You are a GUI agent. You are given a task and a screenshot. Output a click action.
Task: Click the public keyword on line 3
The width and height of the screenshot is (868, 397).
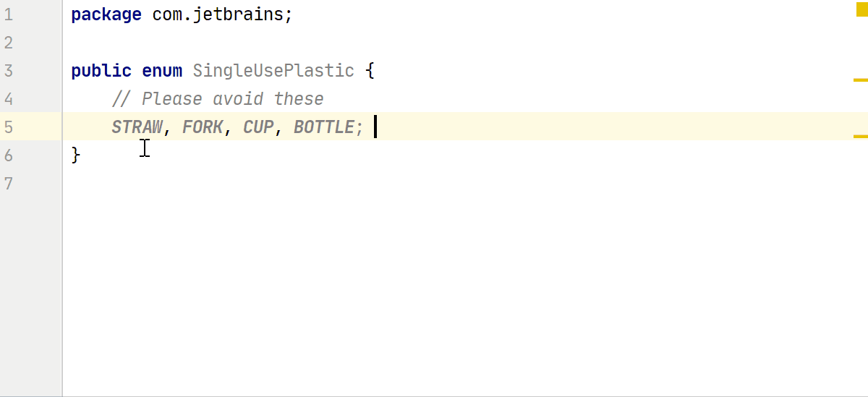[101, 71]
